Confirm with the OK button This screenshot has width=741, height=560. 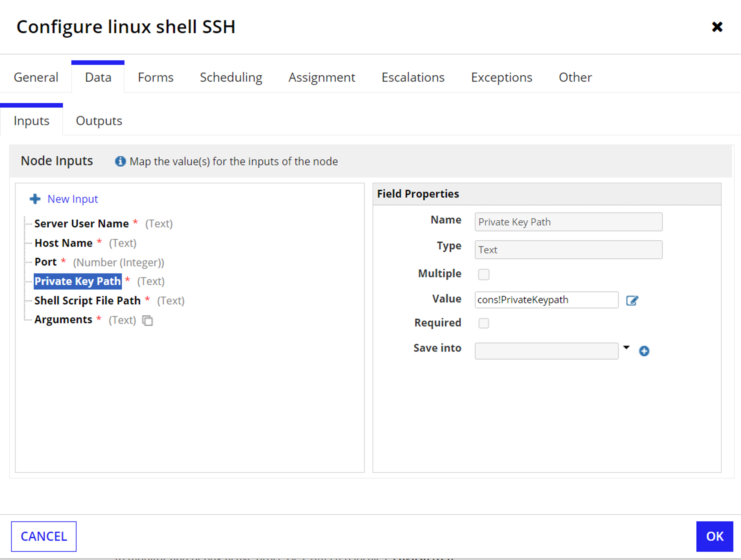point(715,536)
